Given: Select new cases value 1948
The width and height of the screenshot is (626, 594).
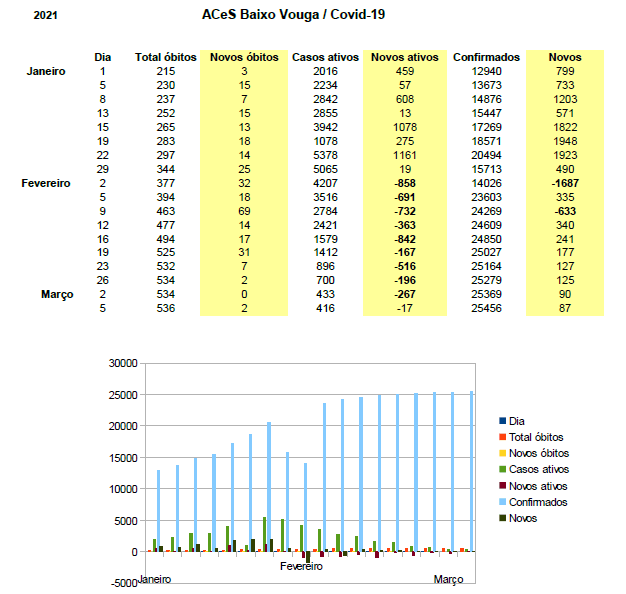Looking at the screenshot, I should pyautogui.click(x=565, y=141).
